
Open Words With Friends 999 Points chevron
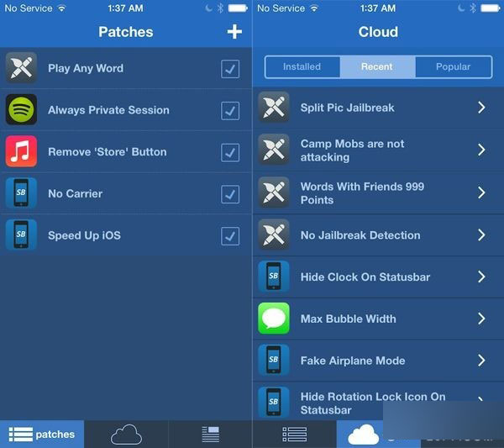click(481, 192)
